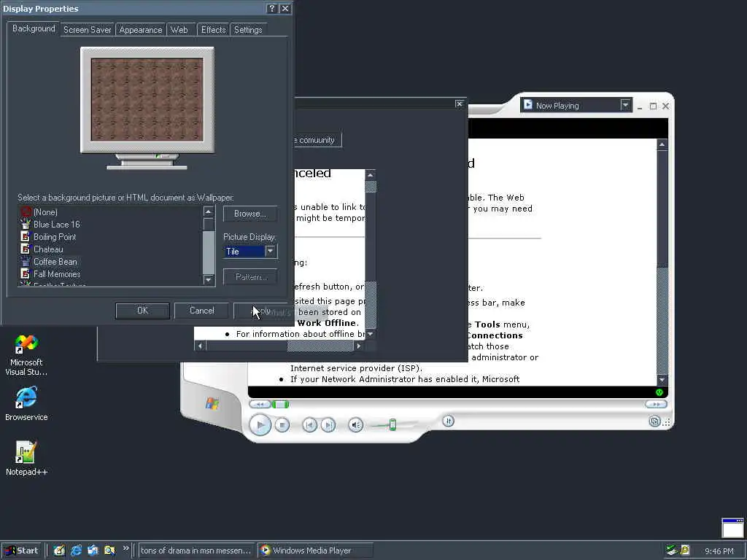Click the Windows logo on Media Player
This screenshot has width=747, height=560.
pyautogui.click(x=212, y=404)
